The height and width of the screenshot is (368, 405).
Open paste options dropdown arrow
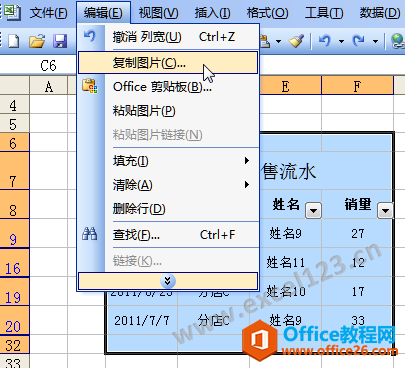278,42
